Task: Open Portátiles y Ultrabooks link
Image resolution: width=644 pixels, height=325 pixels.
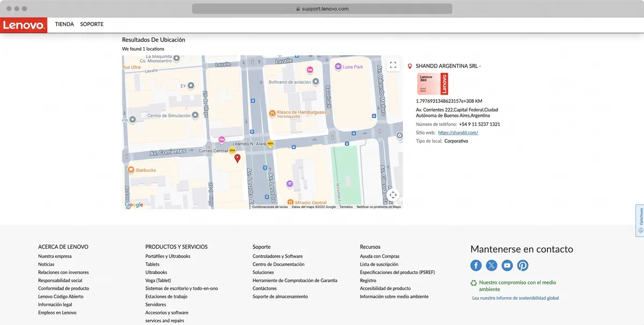Action: click(168, 256)
